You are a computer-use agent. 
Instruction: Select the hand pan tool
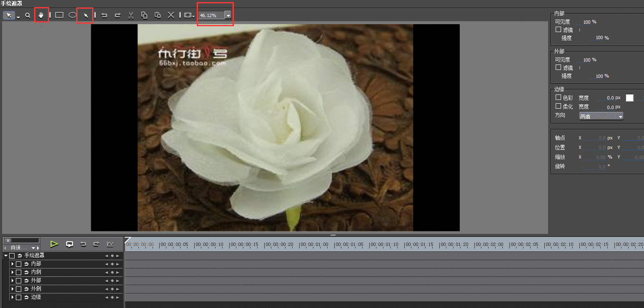(41, 15)
